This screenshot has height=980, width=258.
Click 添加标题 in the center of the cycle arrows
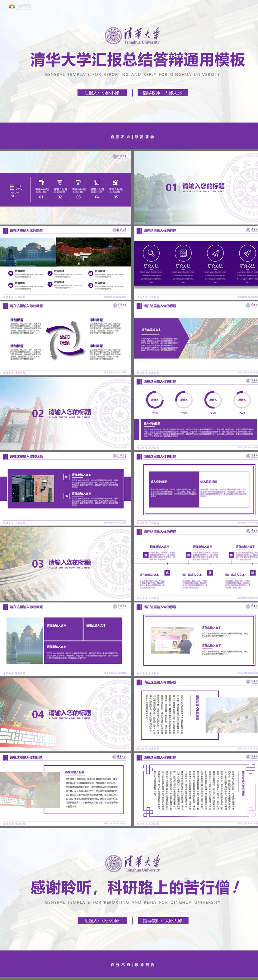tap(65, 340)
